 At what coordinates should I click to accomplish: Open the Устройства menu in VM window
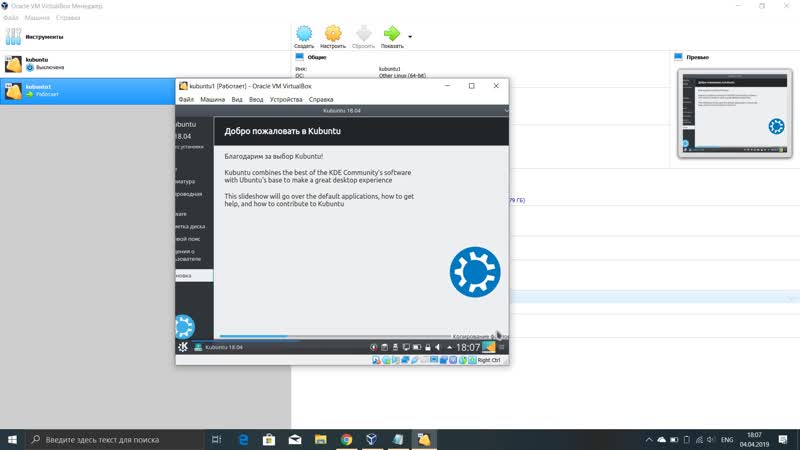[286, 99]
